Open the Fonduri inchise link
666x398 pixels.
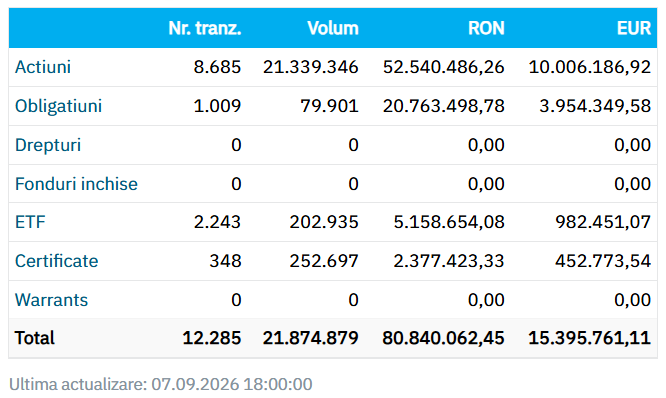[76, 184]
